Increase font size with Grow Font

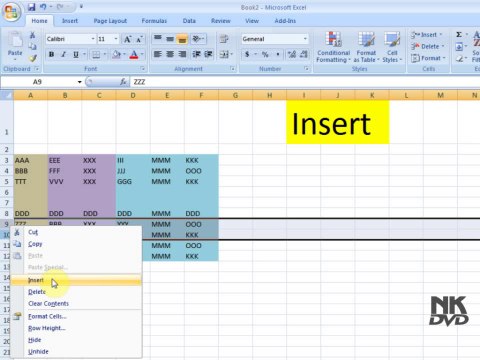(x=127, y=39)
